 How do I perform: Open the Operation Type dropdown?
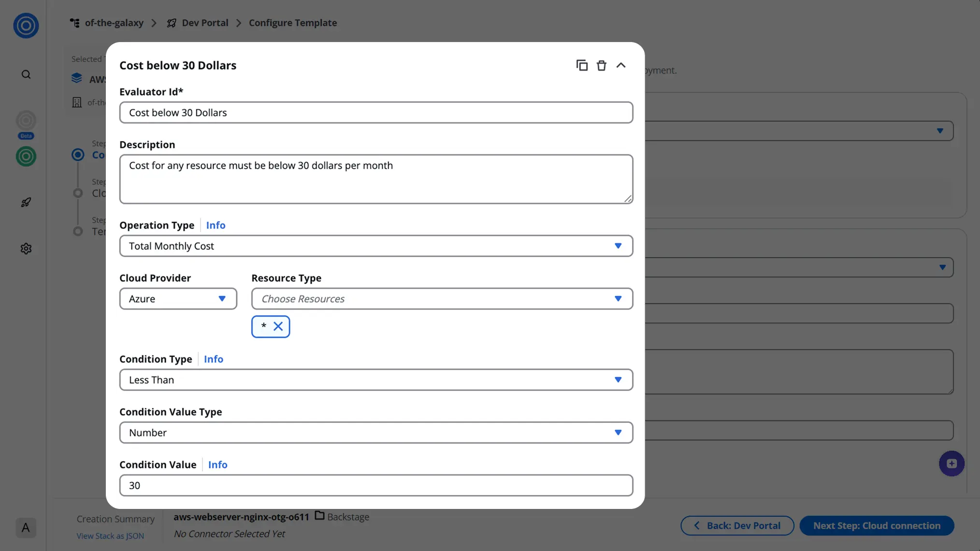(376, 246)
